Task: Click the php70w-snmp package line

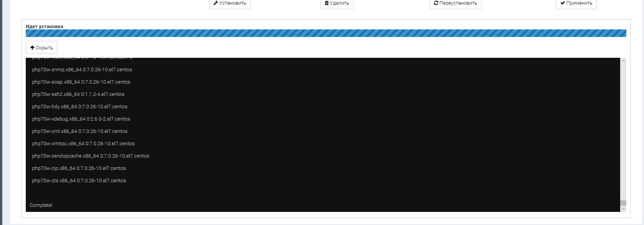Action: pyautogui.click(x=82, y=70)
